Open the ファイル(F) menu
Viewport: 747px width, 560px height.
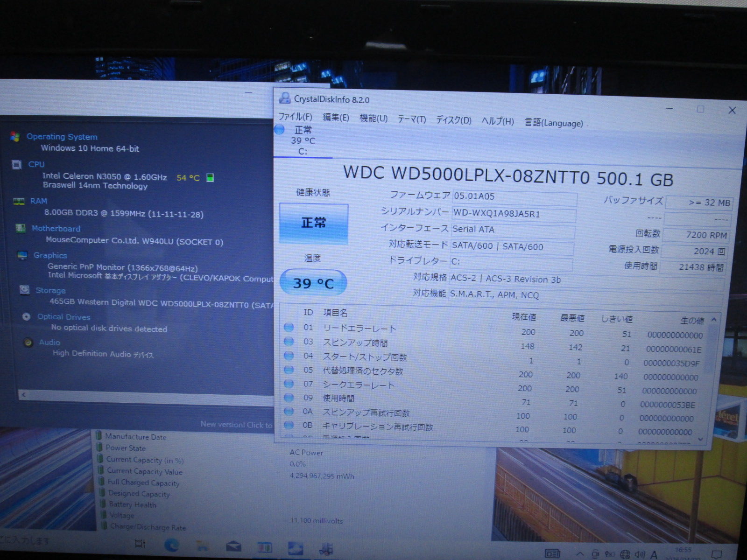tap(295, 117)
